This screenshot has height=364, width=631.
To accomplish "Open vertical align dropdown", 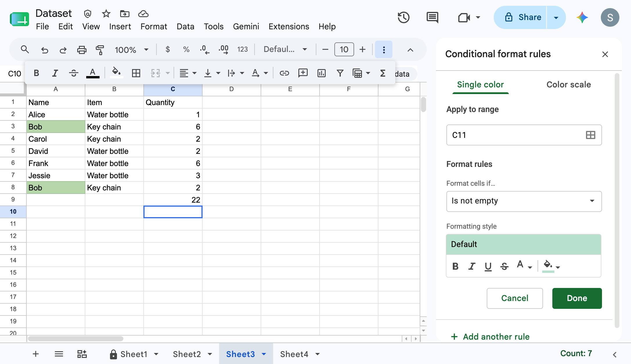I will point(212,73).
